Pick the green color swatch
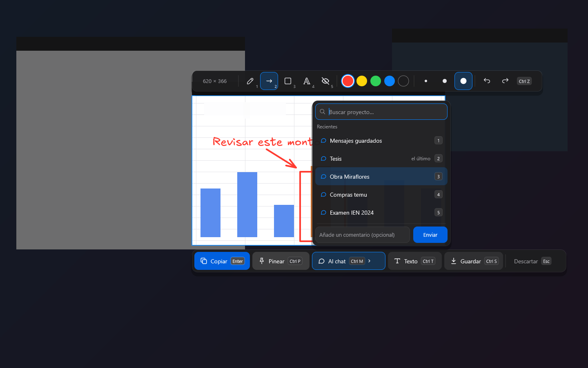 376,81
